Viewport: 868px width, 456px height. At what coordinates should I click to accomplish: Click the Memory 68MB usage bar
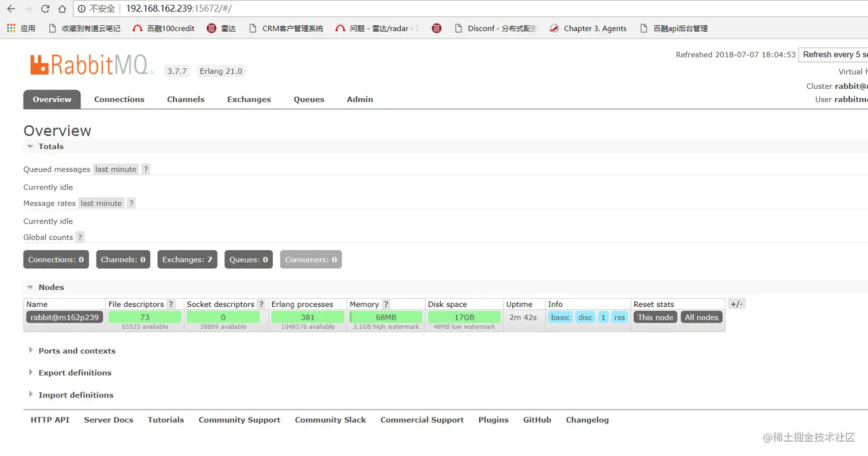point(386,317)
